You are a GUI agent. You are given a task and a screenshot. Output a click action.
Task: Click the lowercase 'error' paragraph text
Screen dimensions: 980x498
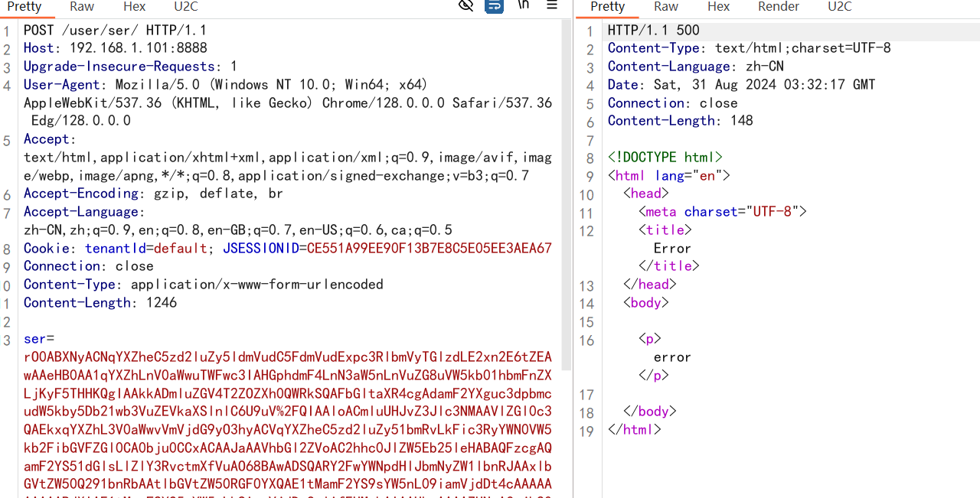(673, 357)
